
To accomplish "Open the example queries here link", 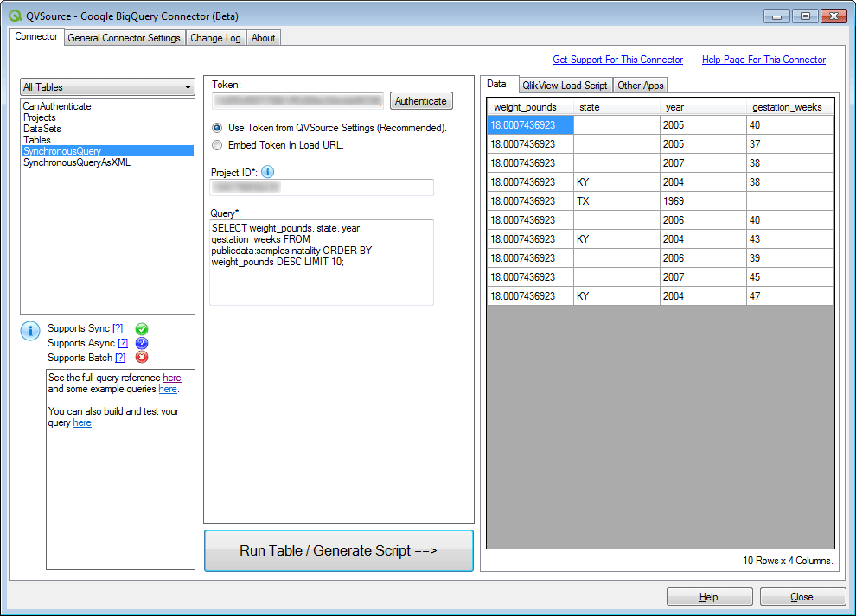I will (x=168, y=389).
